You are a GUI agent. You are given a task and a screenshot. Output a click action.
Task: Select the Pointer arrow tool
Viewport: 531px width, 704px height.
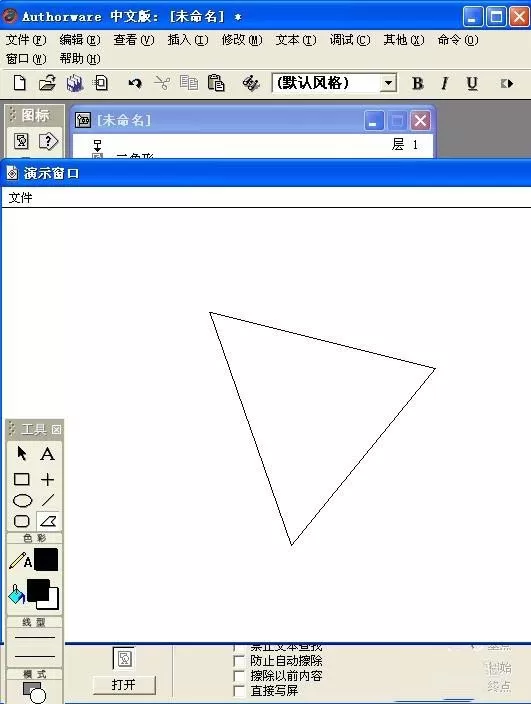point(21,453)
